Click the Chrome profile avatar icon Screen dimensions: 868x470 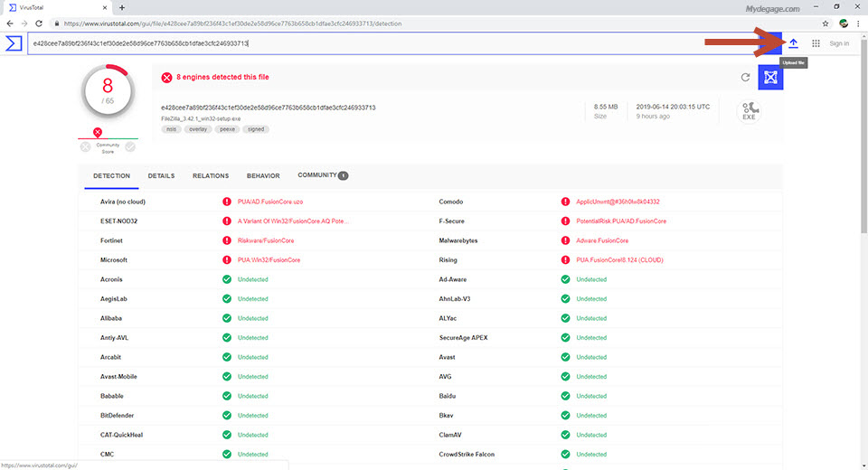pyautogui.click(x=844, y=23)
